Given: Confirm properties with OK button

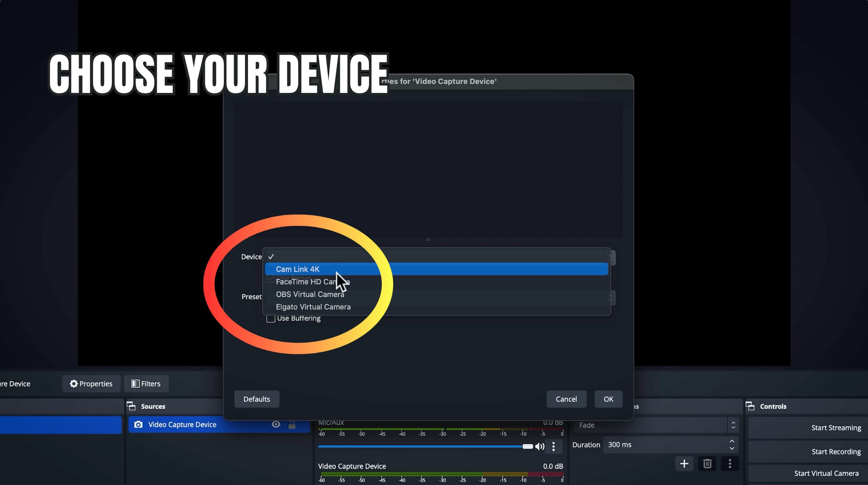Looking at the screenshot, I should pos(608,399).
